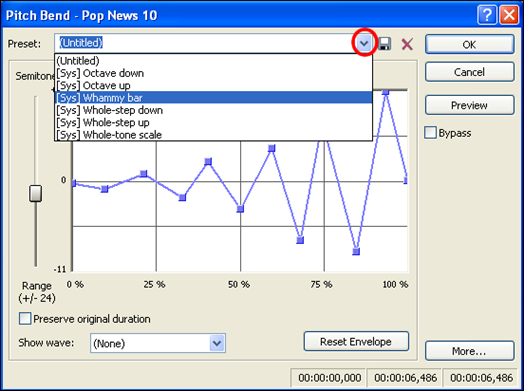Screen dimensions: 524x391
Task: Choose the [Sys] Octave up preset
Action: click(213, 86)
